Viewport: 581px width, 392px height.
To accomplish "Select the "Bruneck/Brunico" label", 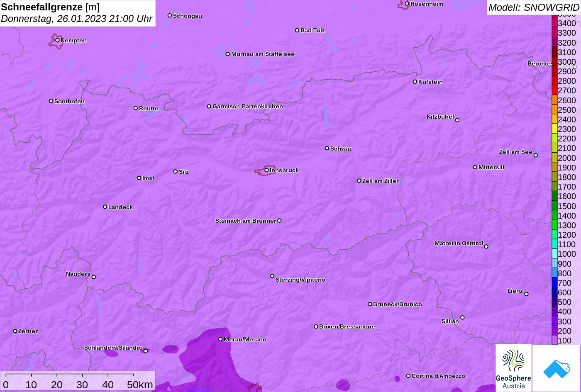I will (398, 304).
